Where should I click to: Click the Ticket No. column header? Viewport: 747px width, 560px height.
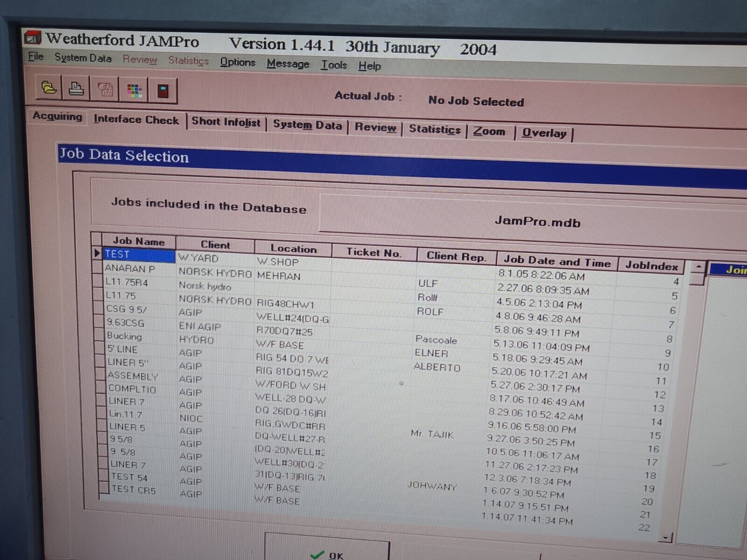tap(373, 252)
